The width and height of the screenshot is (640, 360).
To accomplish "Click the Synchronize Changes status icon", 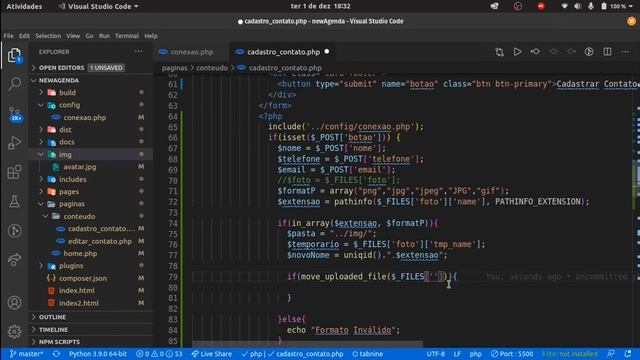I will pos(56,354).
